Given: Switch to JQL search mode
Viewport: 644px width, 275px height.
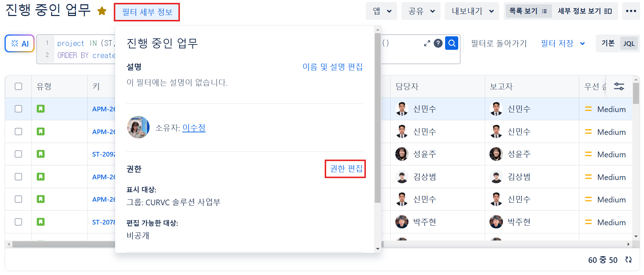Looking at the screenshot, I should pyautogui.click(x=629, y=43).
